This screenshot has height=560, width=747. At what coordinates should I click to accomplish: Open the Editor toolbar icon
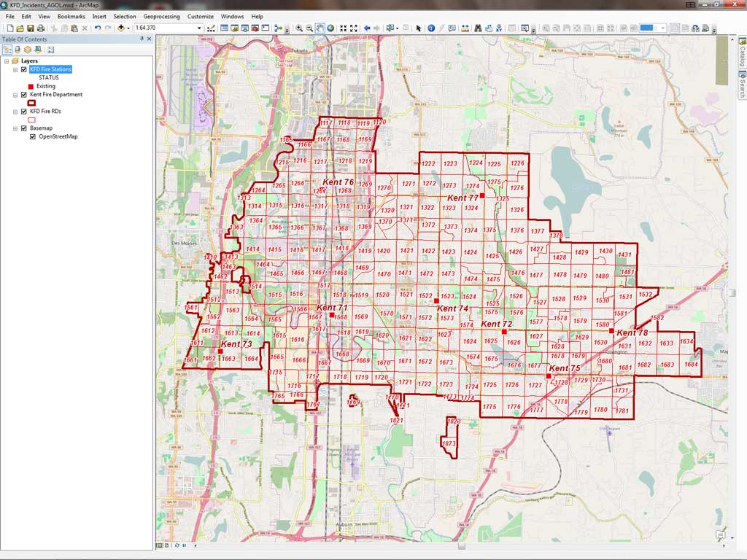point(211,28)
